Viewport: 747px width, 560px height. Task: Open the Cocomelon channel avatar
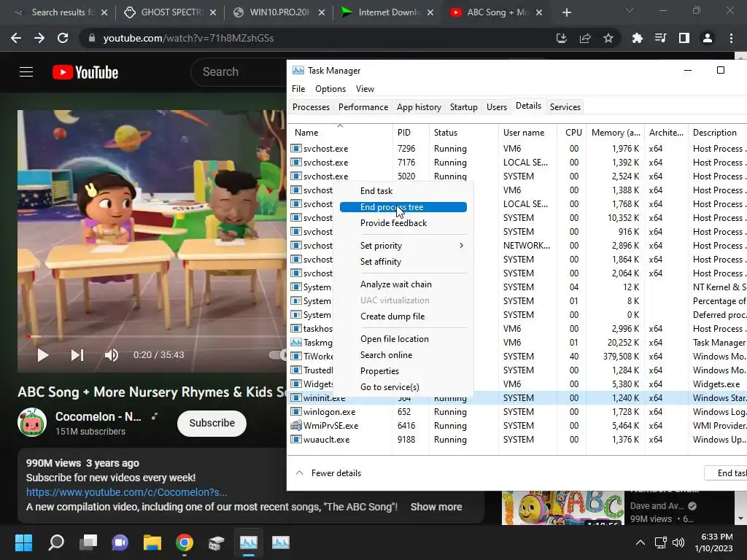pyautogui.click(x=32, y=422)
